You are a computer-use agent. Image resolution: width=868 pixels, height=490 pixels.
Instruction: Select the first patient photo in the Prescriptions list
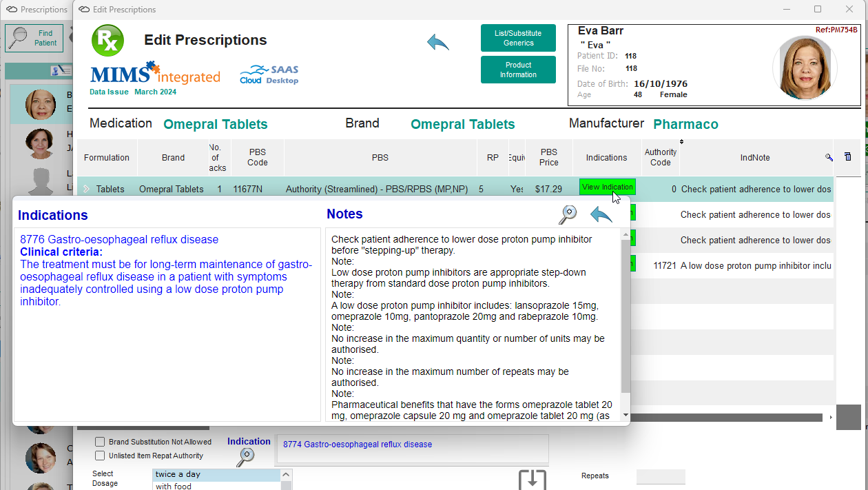41,105
